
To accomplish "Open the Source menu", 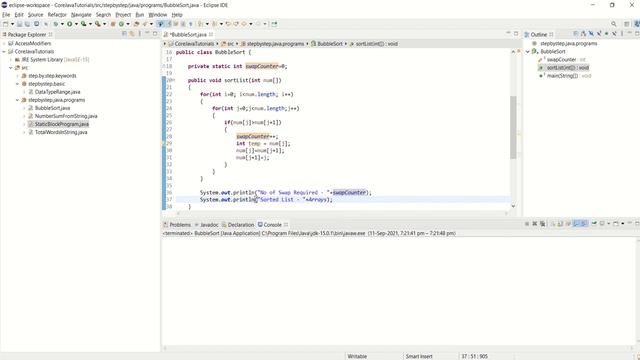I will click(36, 15).
